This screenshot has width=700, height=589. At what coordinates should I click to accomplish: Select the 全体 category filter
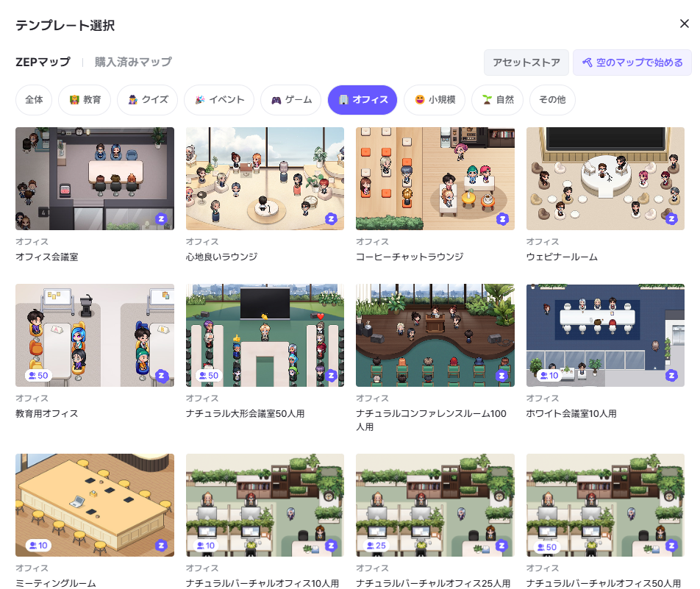[34, 99]
